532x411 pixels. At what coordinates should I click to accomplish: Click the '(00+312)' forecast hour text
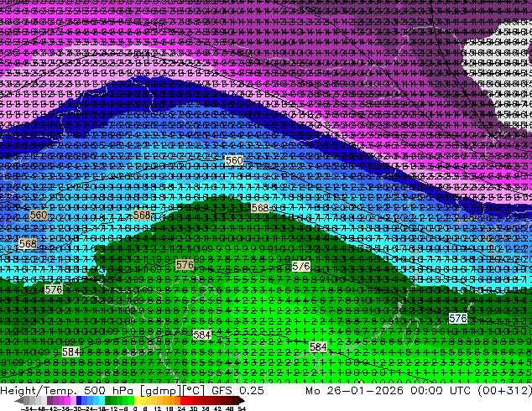tap(505, 391)
